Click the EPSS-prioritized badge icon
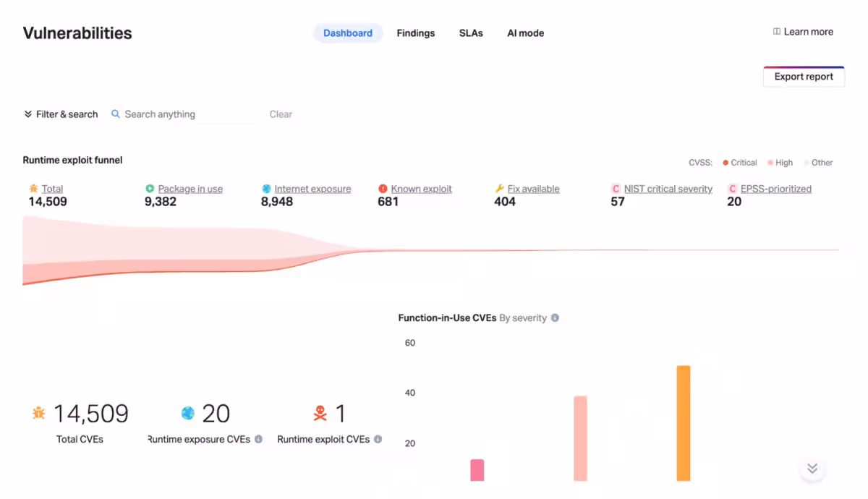This screenshot has width=868, height=499. click(x=732, y=189)
